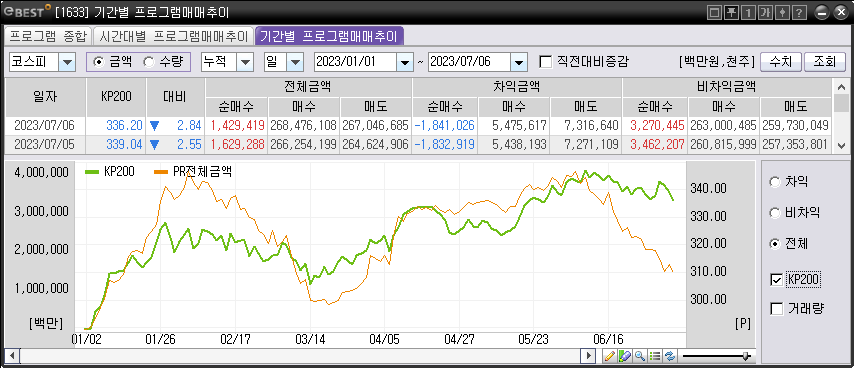Click the 조회 search button
Screen dimensions: 854x368
[825, 62]
